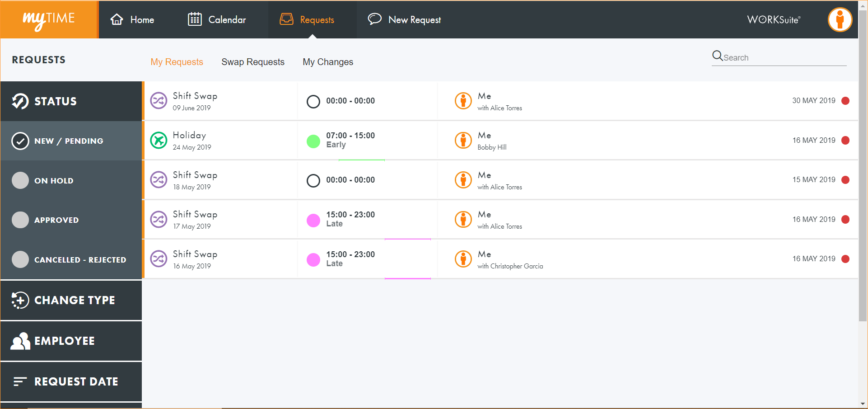868x409 pixels.
Task: Click the REQUESTS heading
Action: [39, 60]
